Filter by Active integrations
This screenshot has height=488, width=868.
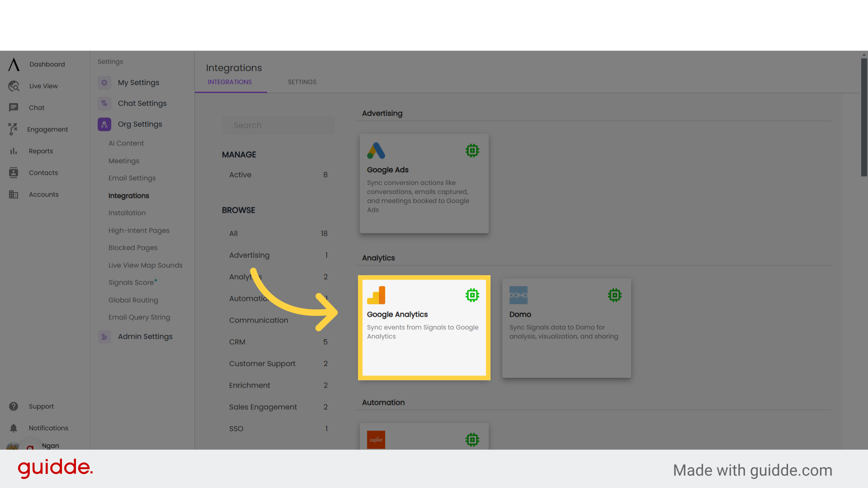pos(278,175)
